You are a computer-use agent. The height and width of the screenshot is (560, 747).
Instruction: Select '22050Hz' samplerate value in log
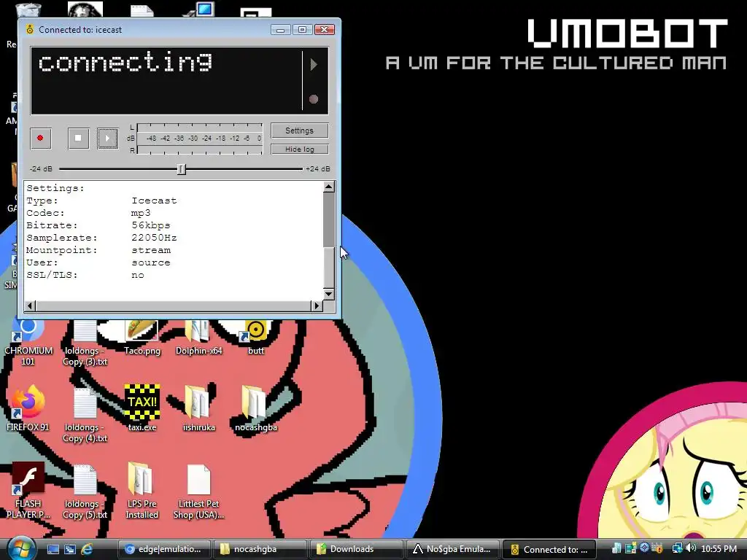tap(154, 238)
